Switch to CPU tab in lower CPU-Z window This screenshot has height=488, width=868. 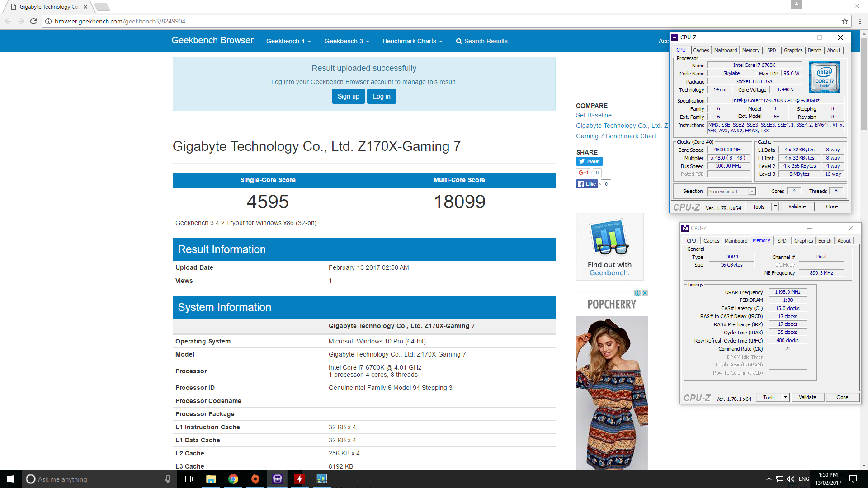(x=691, y=241)
